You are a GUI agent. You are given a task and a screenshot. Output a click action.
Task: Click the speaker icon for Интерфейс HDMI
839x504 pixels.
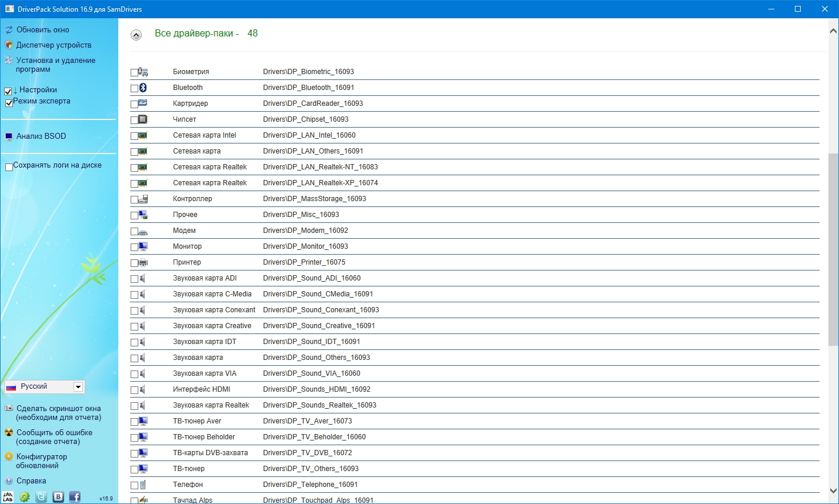pyautogui.click(x=142, y=389)
